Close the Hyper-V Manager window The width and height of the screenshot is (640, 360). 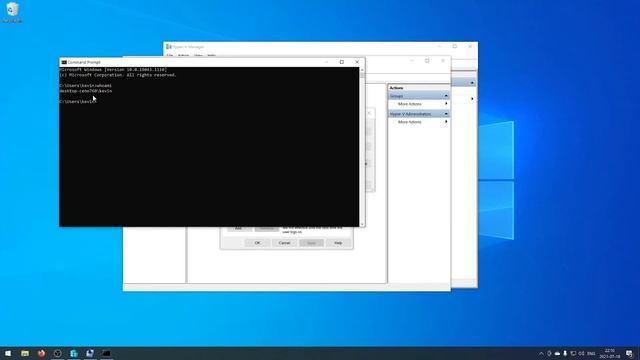[x=470, y=47]
